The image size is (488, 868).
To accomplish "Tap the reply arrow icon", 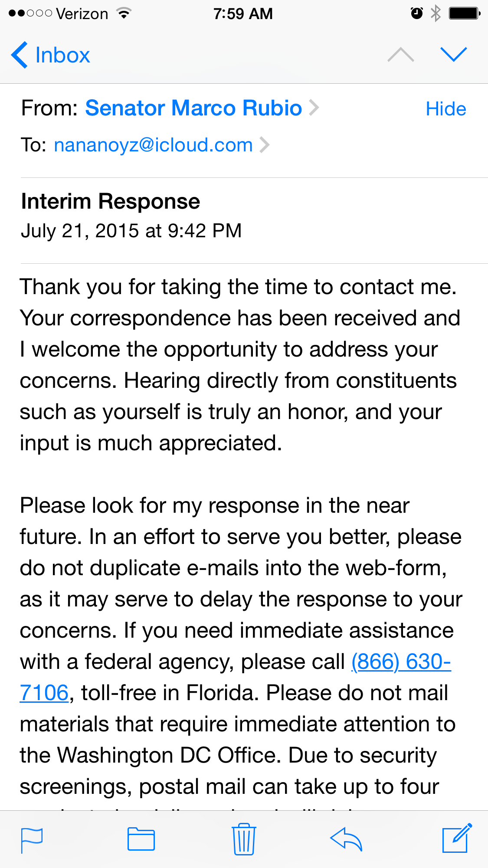I will 346,839.
